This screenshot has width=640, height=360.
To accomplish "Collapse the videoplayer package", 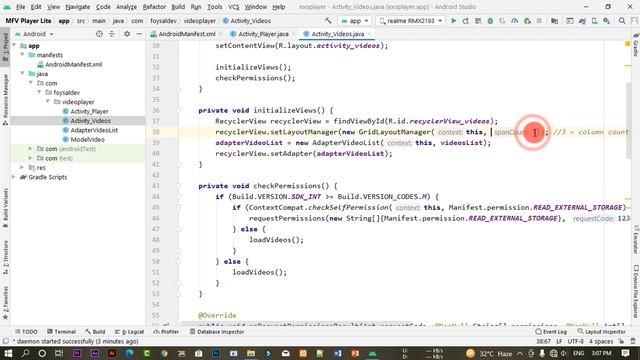I will (x=48, y=102).
